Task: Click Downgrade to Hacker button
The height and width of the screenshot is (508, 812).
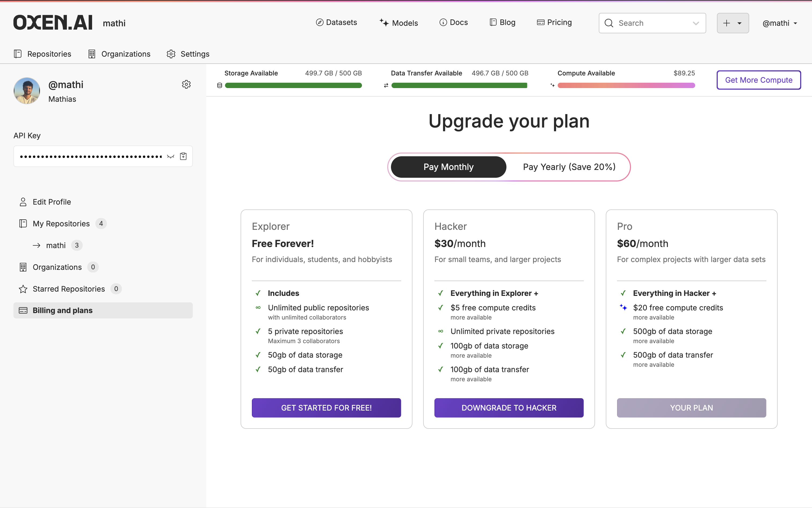Action: 509,408
